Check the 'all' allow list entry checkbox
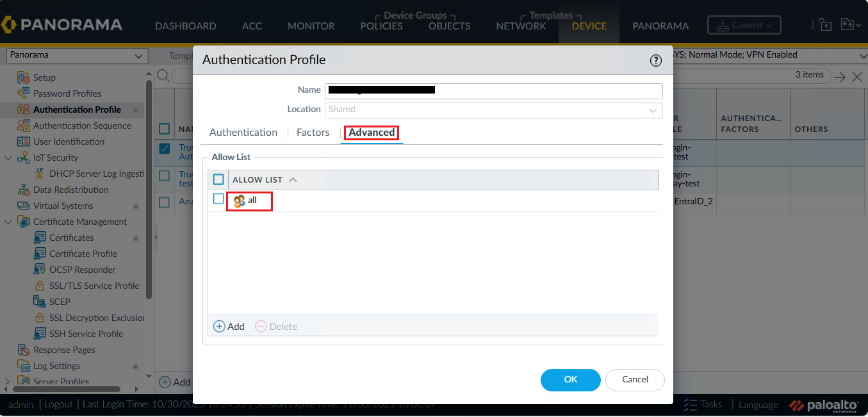 (218, 199)
